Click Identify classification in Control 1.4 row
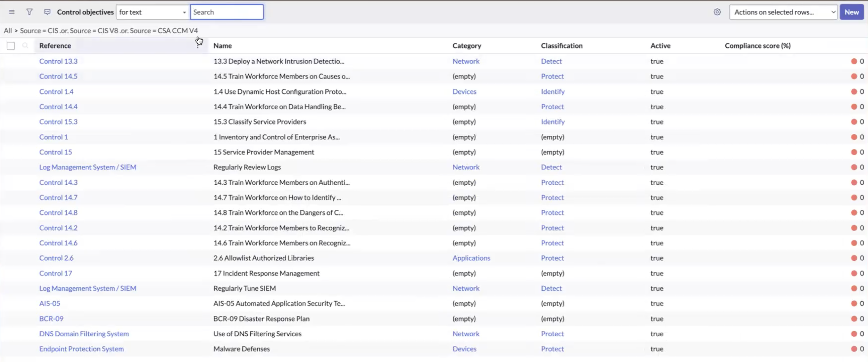Viewport: 868px width, 362px height. [553, 92]
